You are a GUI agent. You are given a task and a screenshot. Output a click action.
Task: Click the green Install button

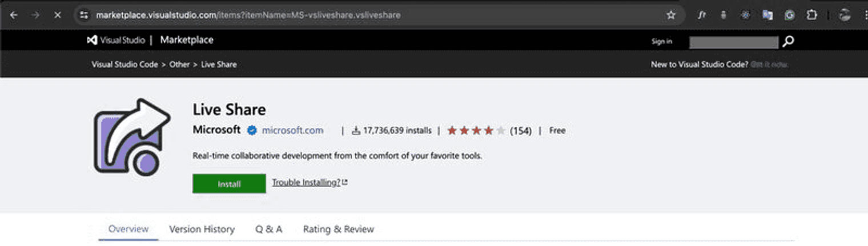[x=229, y=184]
